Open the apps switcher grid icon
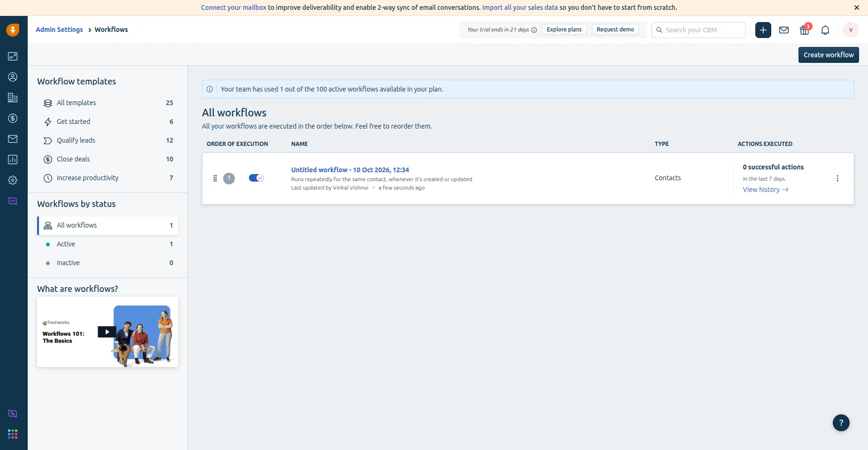The image size is (868, 450). point(13,434)
